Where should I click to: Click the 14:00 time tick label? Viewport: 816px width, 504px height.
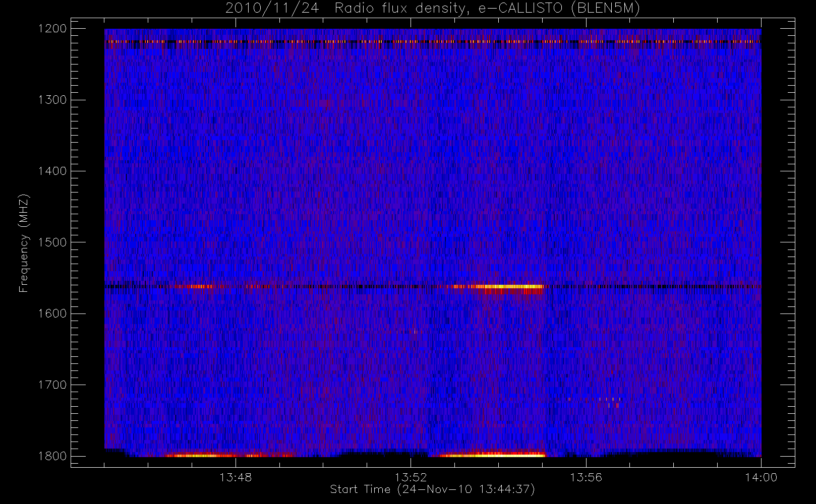coord(761,477)
